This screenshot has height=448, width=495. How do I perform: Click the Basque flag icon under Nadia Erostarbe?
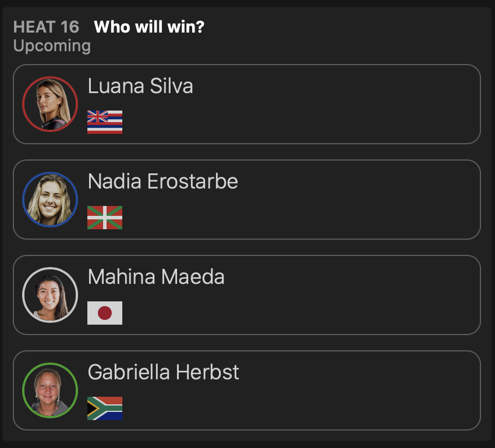tap(105, 218)
